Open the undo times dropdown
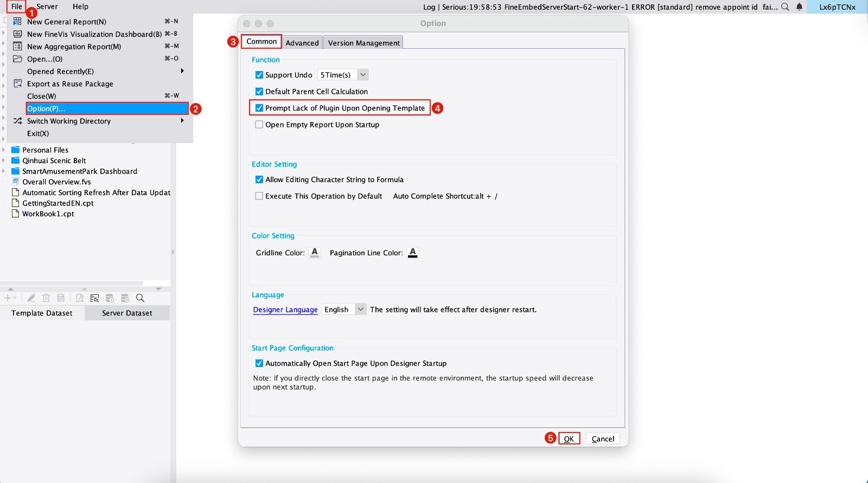The image size is (868, 483). pyautogui.click(x=363, y=75)
